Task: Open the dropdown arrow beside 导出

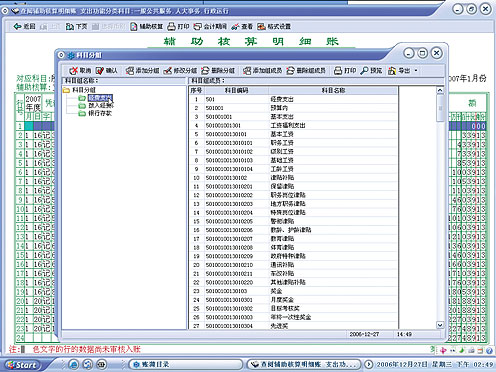Action: coord(416,71)
